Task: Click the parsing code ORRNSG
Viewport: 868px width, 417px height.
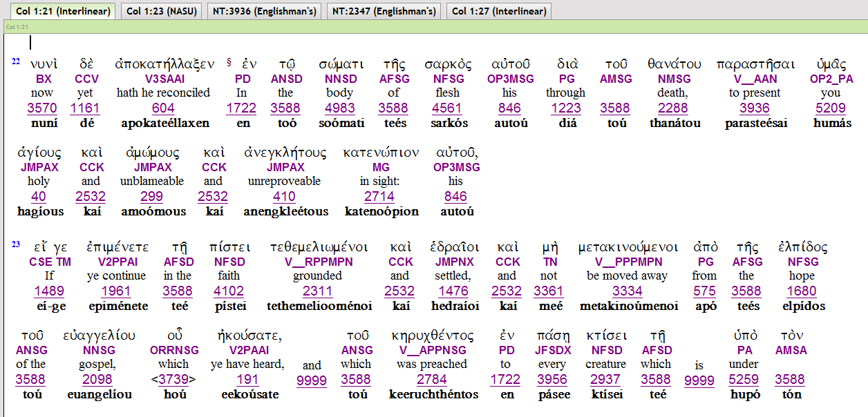Action: [173, 350]
